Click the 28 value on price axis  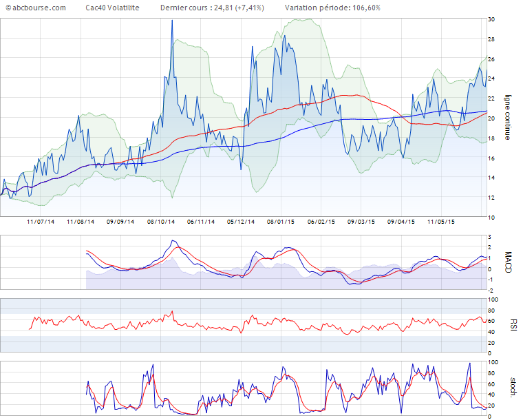(491, 39)
